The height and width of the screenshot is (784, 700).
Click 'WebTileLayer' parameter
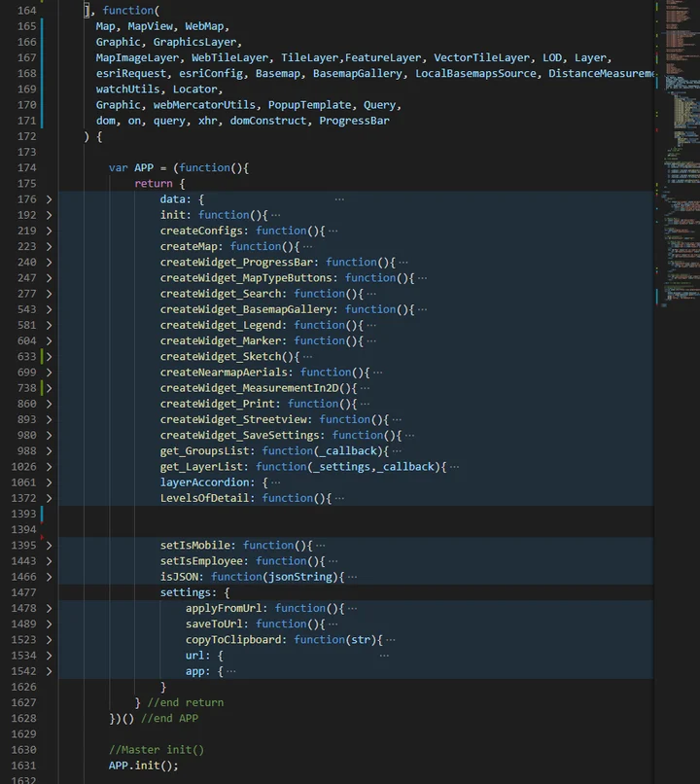click(x=229, y=58)
